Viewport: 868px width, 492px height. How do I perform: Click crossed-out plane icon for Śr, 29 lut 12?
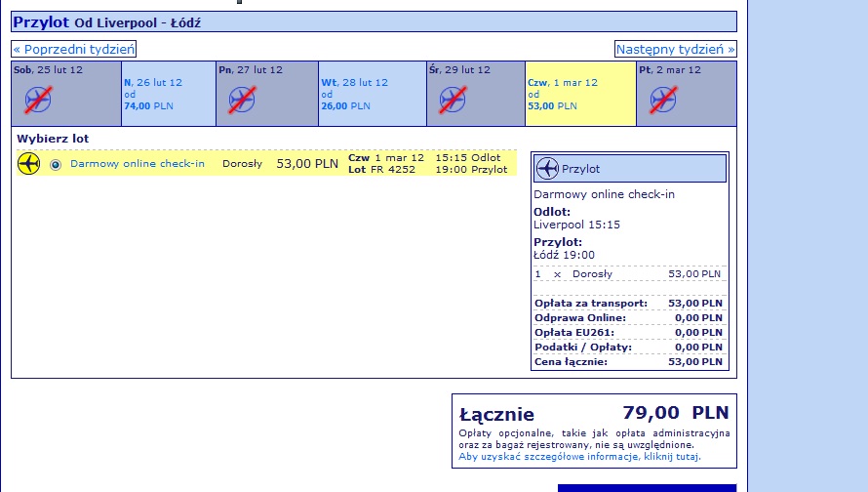point(453,100)
